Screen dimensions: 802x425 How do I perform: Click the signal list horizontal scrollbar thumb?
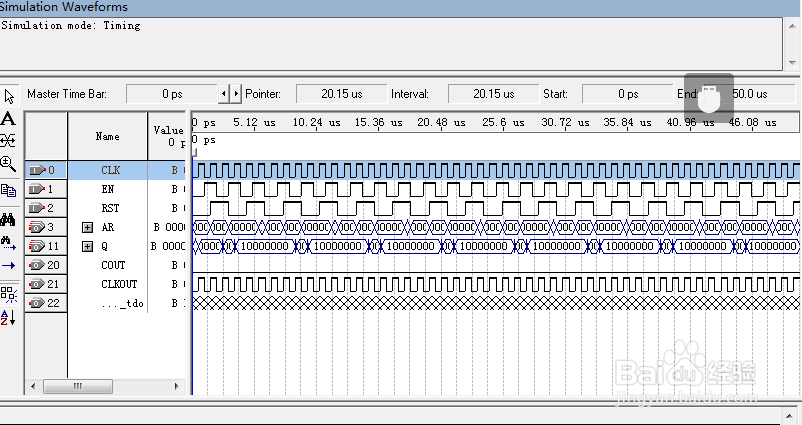(78, 386)
